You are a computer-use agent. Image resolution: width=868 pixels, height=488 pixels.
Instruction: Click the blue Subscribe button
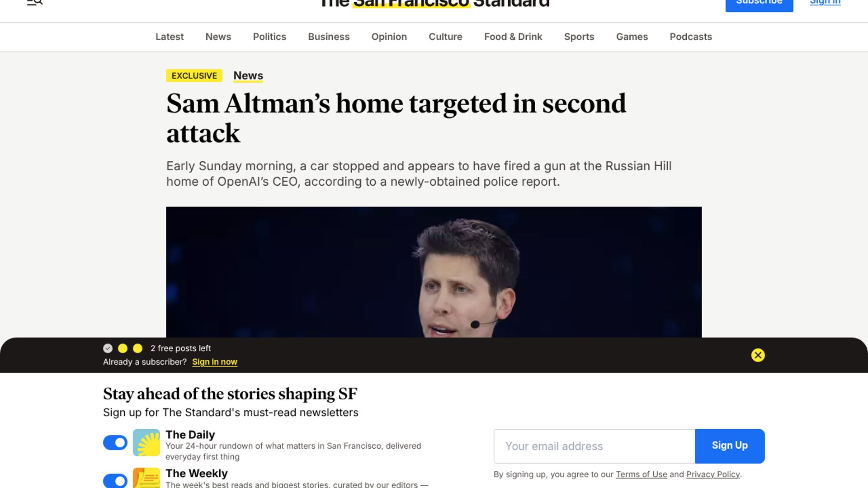[759, 4]
